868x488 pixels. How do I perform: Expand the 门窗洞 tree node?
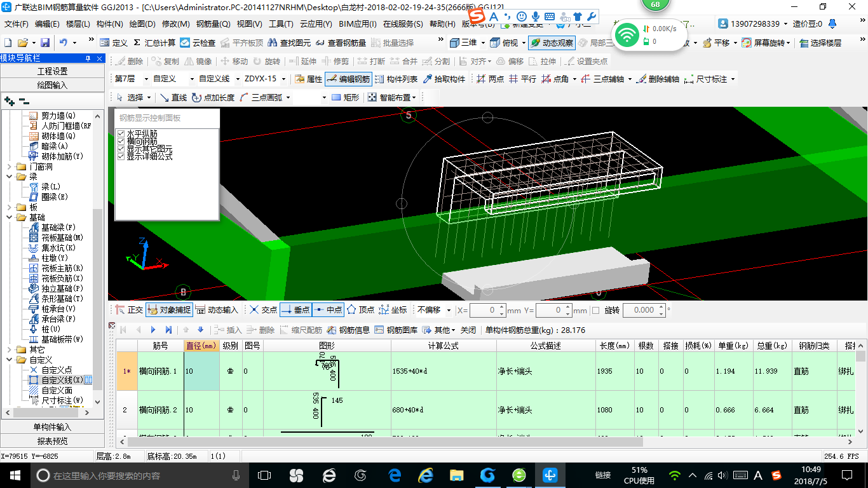pyautogui.click(x=10, y=166)
